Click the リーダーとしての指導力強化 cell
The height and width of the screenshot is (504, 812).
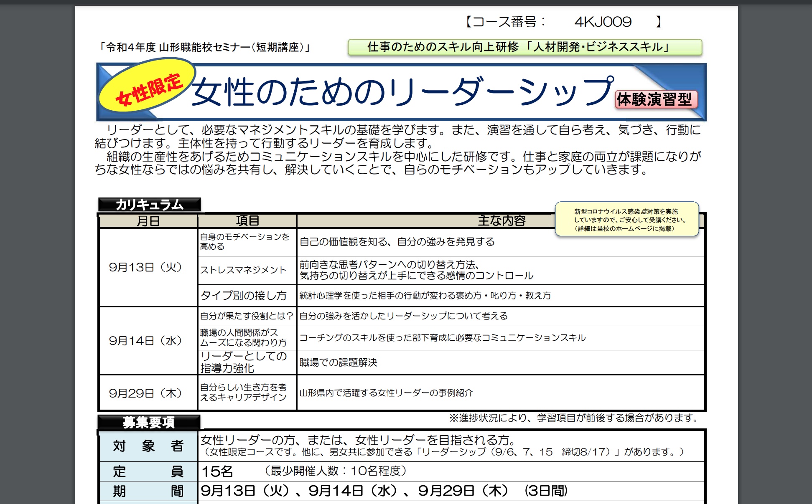[244, 362]
